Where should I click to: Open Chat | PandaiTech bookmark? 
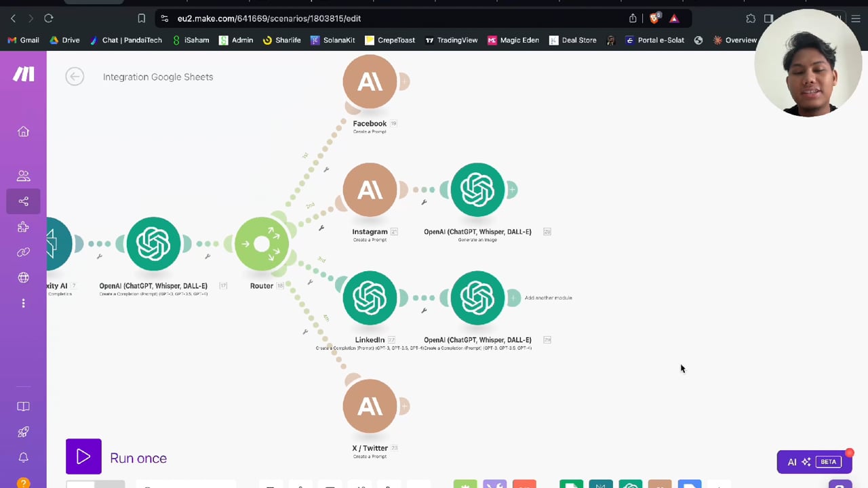[x=126, y=40]
